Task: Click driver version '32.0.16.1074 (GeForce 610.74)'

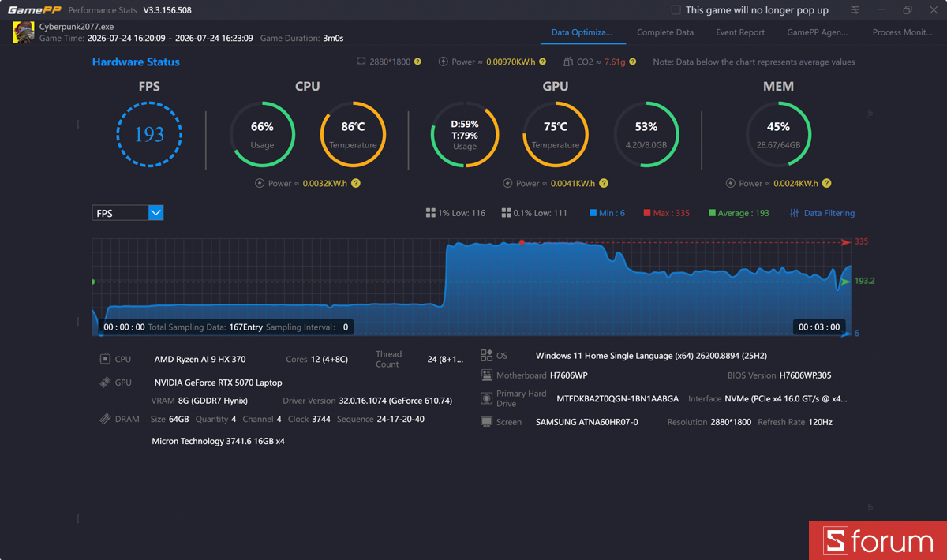Action: pos(395,401)
